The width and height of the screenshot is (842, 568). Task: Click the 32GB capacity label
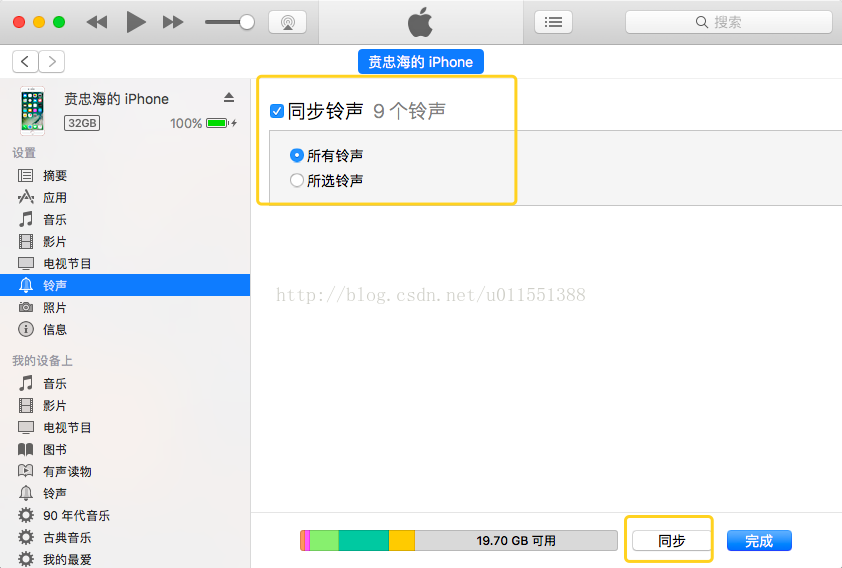click(82, 123)
